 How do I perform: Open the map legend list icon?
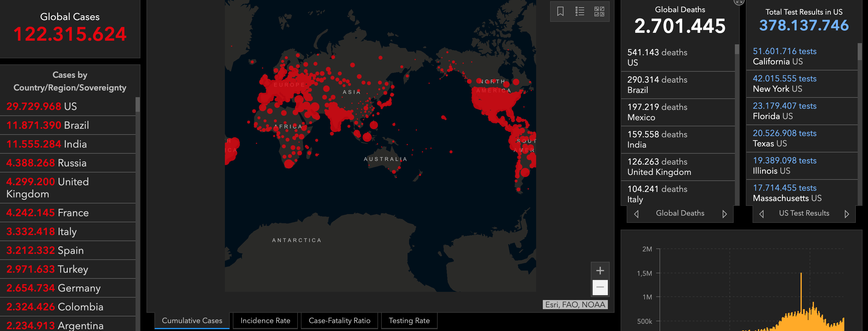580,12
